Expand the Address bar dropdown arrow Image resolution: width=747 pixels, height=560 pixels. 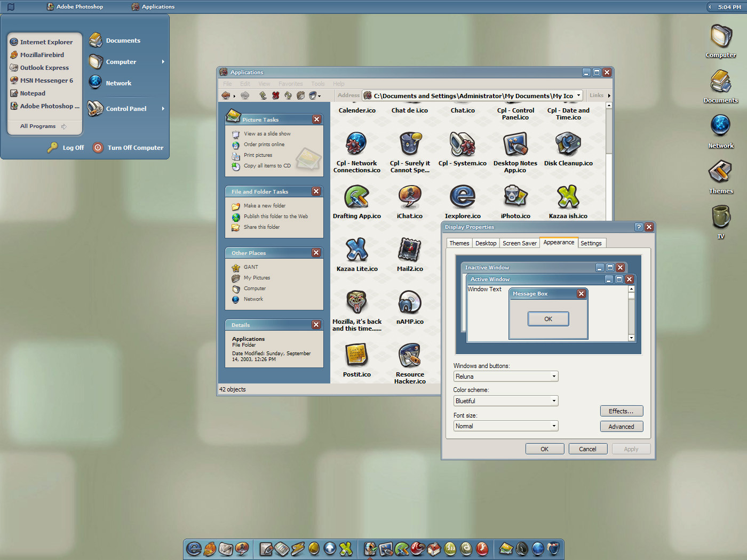click(x=578, y=95)
